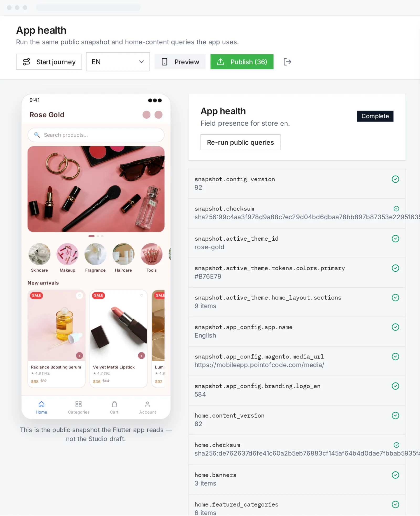Image resolution: width=420 pixels, height=516 pixels.
Task: Click the check icon for home.banners
Action: click(395, 475)
